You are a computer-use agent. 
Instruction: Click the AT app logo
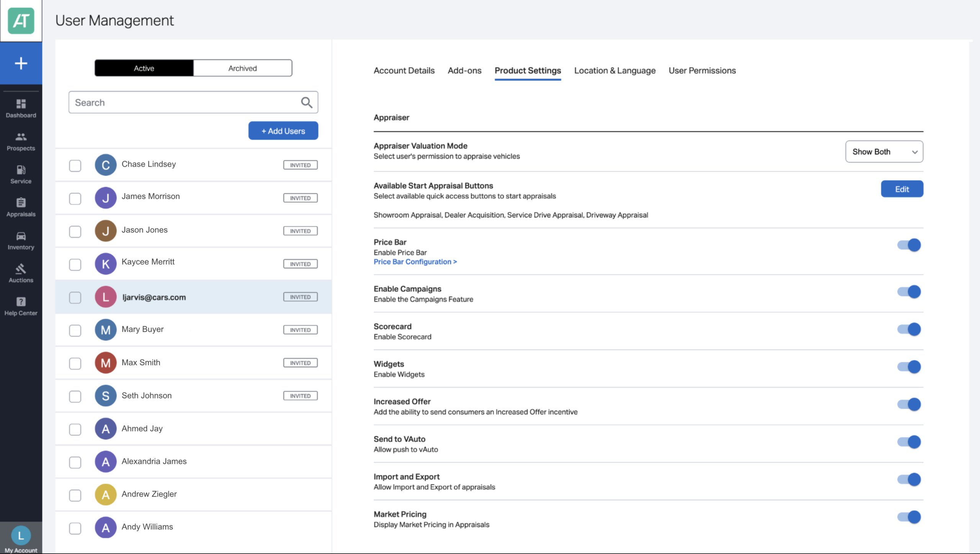(x=21, y=21)
